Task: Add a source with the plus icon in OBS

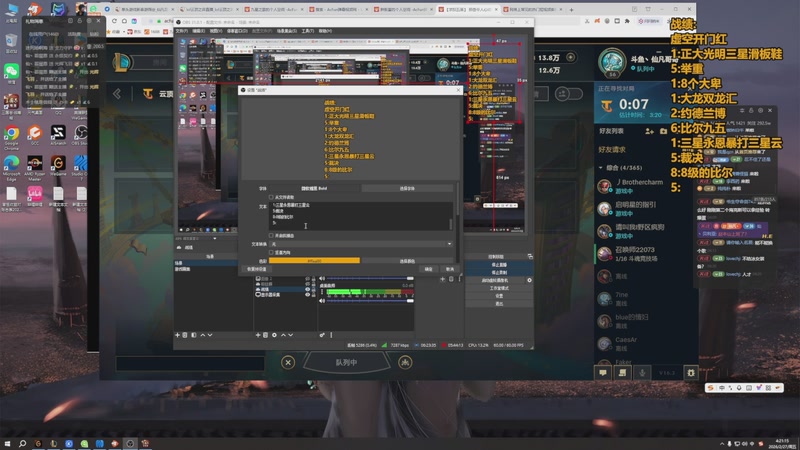Action: (x=258, y=335)
